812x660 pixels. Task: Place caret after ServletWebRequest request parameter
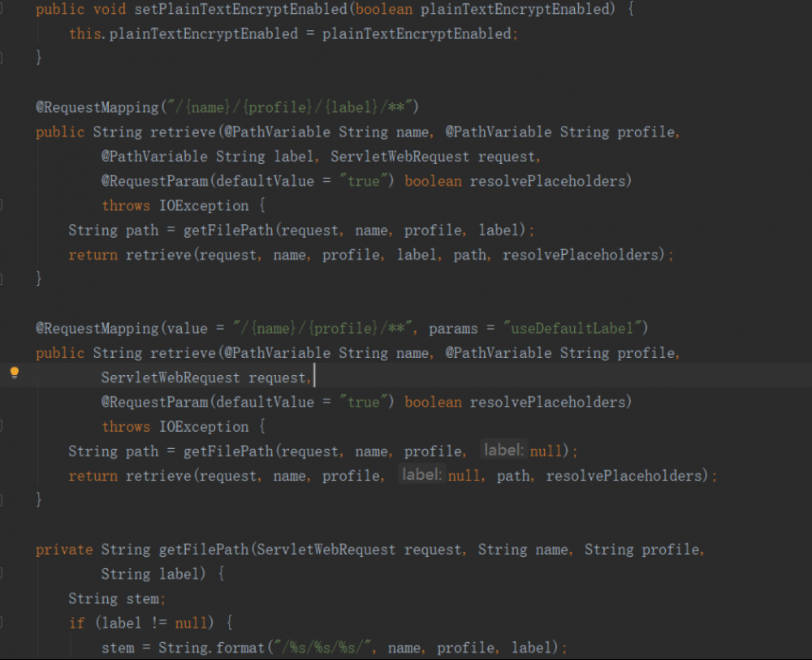[x=316, y=377]
